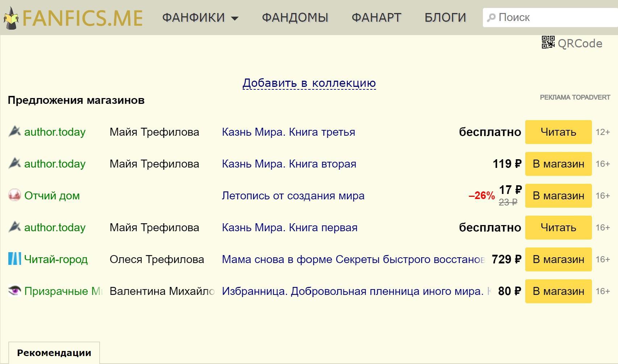The height and width of the screenshot is (364, 618).
Task: Click В магазин button for Избранница
Action: [x=558, y=291]
